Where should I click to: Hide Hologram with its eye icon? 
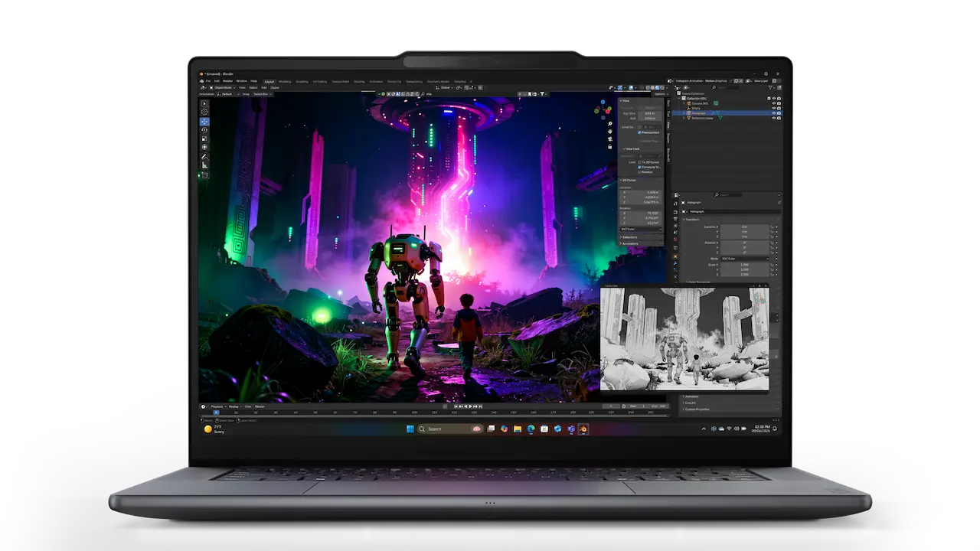click(x=774, y=113)
